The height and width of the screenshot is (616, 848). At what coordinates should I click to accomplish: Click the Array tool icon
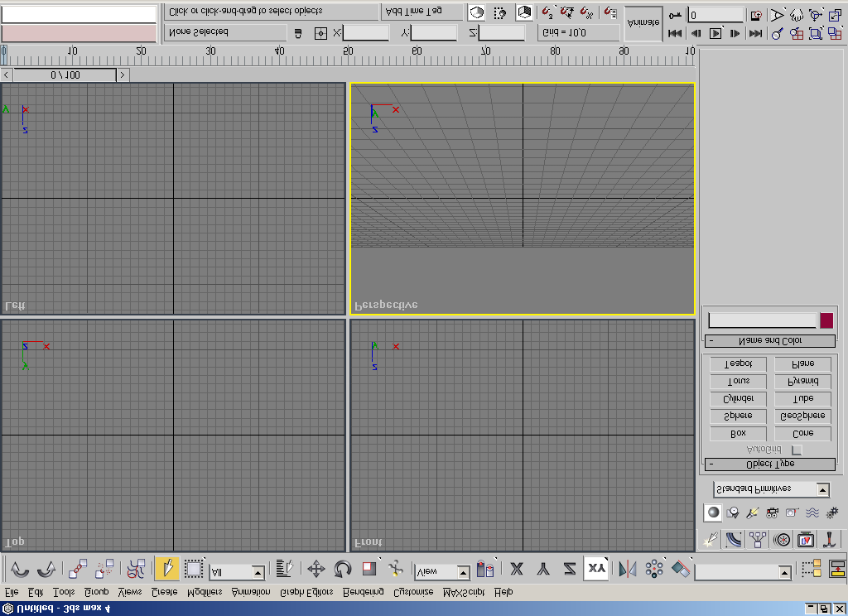654,569
